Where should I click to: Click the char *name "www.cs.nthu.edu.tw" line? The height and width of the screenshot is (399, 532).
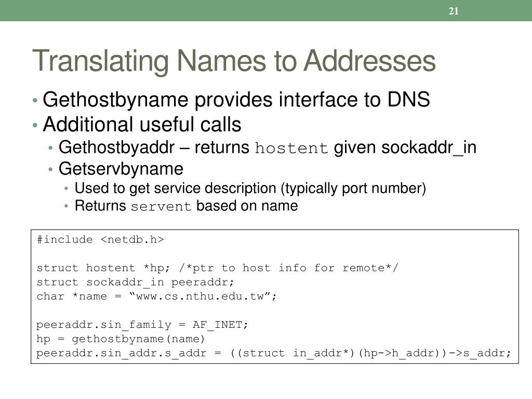point(157,296)
